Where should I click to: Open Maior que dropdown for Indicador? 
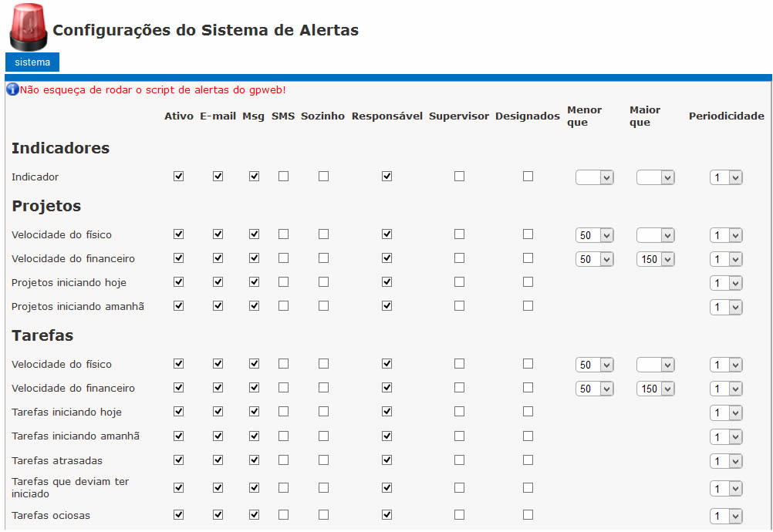656,177
